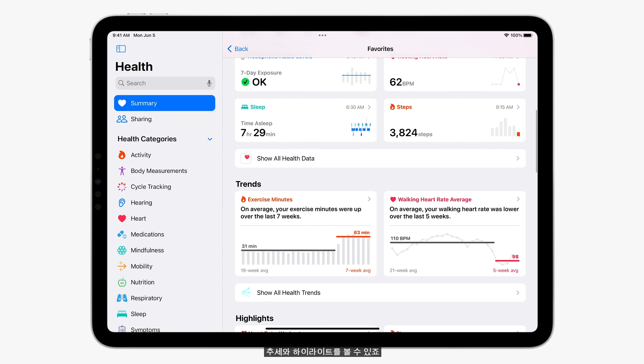Click the 62 BPM resting heart rate value
Viewport: 644px width, 364px height.
click(402, 82)
